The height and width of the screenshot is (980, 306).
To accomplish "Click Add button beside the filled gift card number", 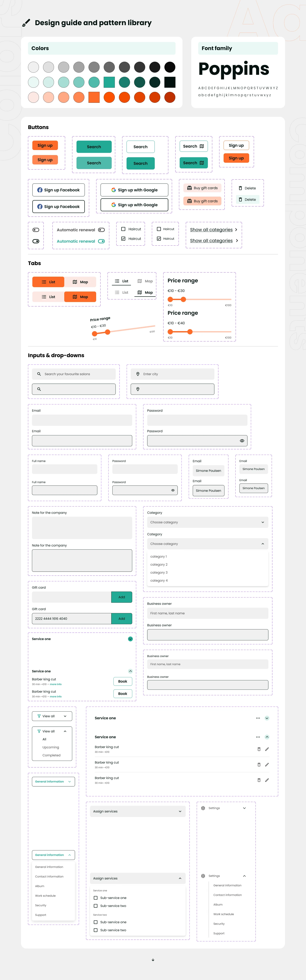I will [122, 618].
